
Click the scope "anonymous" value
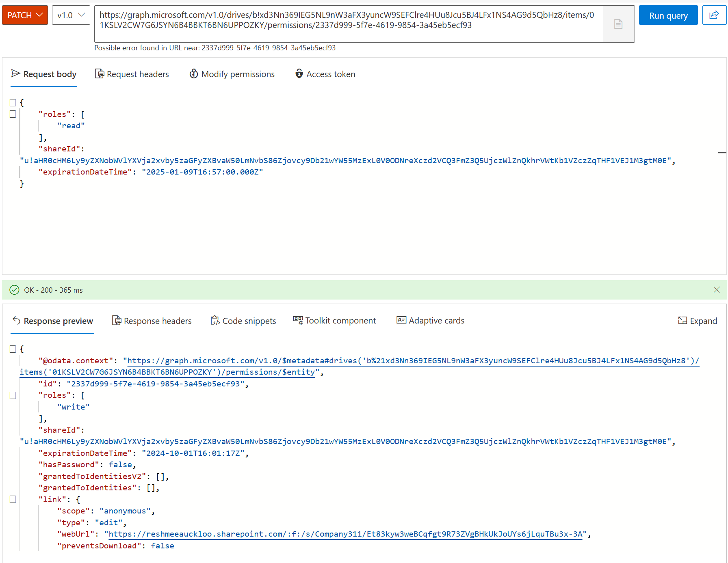[x=125, y=511]
